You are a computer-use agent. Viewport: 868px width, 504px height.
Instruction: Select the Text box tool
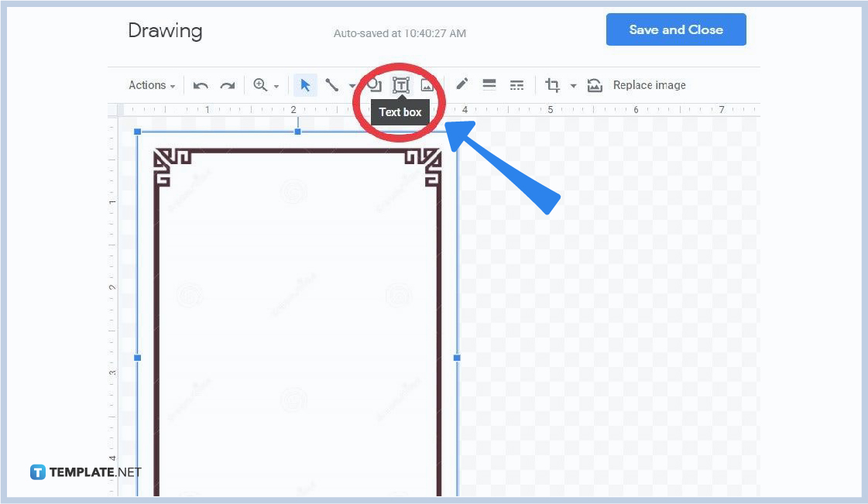[401, 85]
